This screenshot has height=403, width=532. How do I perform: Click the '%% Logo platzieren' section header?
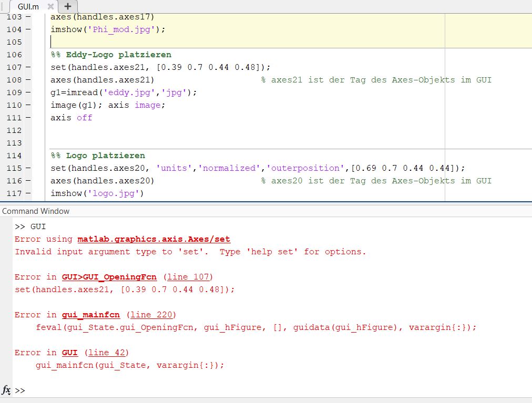(97, 156)
